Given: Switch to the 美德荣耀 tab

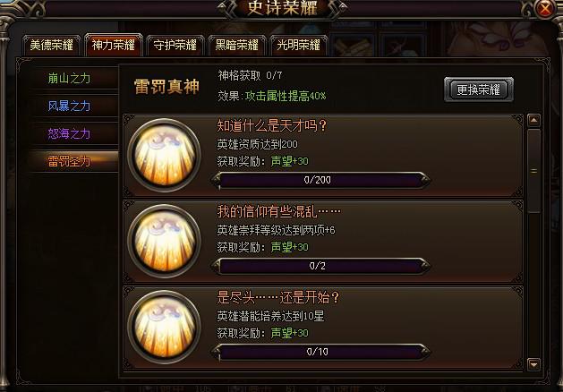Looking at the screenshot, I should [x=51, y=46].
